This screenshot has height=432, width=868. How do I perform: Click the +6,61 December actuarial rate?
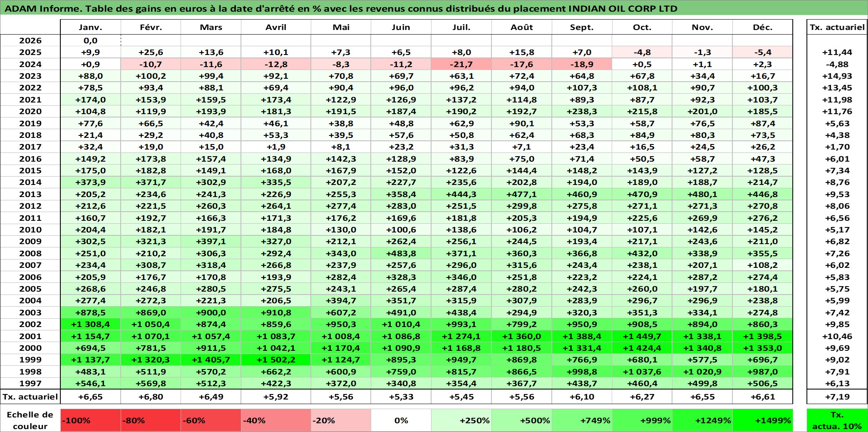coord(763,397)
